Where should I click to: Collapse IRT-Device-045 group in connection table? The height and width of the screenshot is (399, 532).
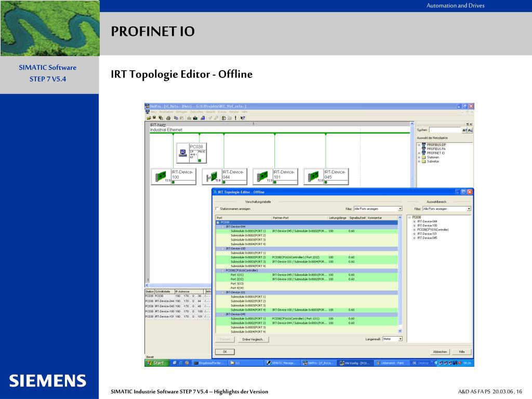pyautogui.click(x=223, y=314)
